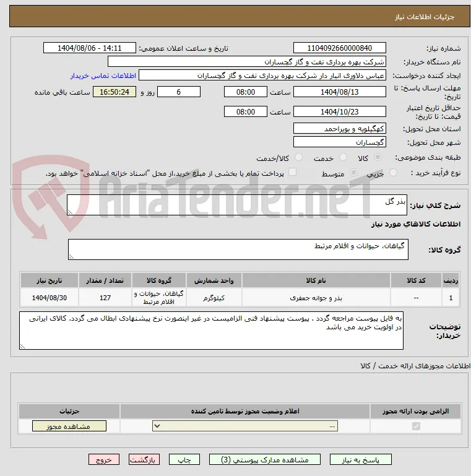This screenshot has height=476, width=471.
Task: Click the واحد شمارش column header
Action: tap(214, 280)
